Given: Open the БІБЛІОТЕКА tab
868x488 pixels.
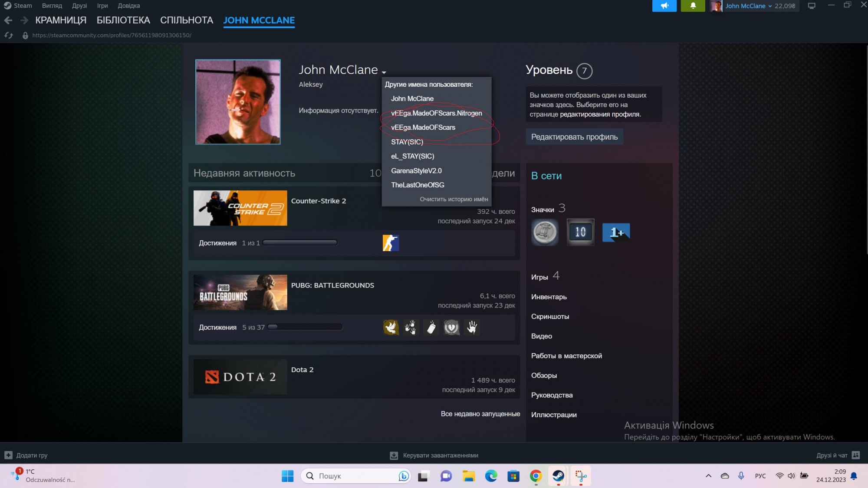Looking at the screenshot, I should point(123,20).
